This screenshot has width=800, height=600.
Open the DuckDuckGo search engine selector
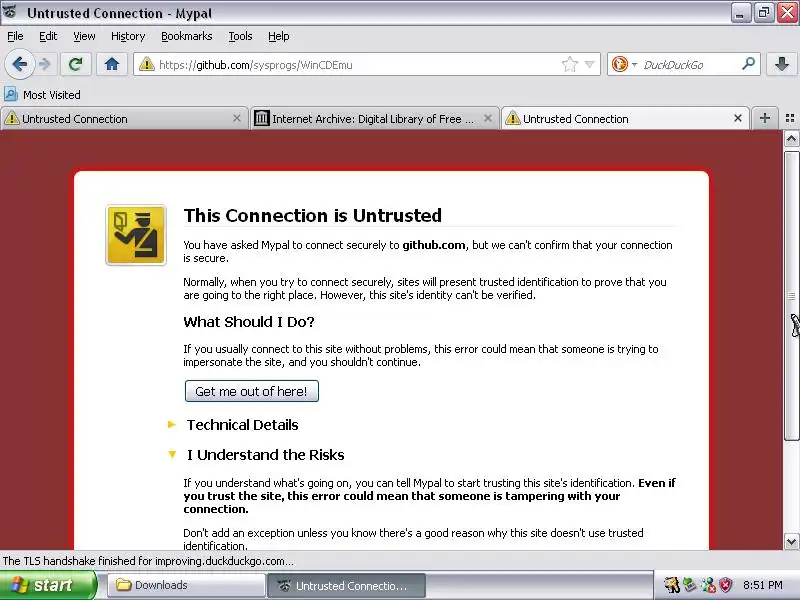[x=624, y=64]
